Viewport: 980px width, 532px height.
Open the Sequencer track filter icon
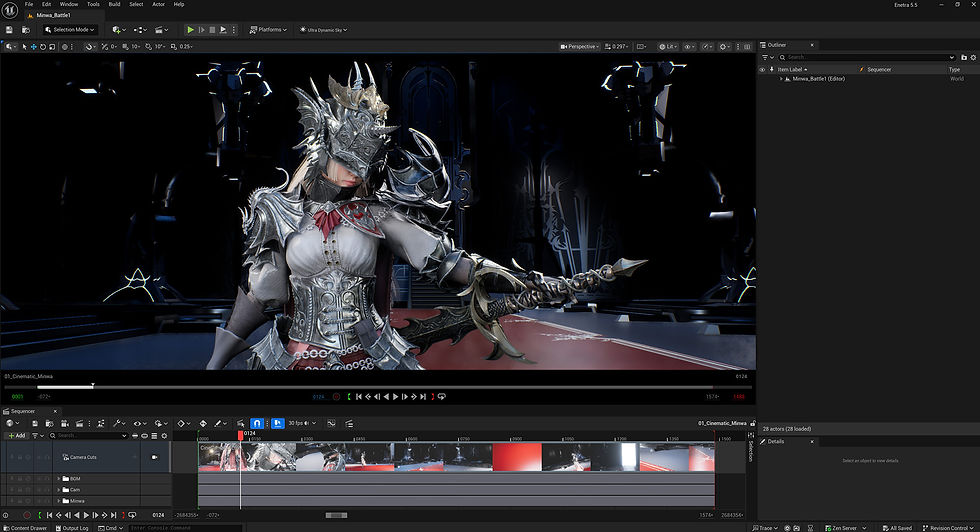36,436
